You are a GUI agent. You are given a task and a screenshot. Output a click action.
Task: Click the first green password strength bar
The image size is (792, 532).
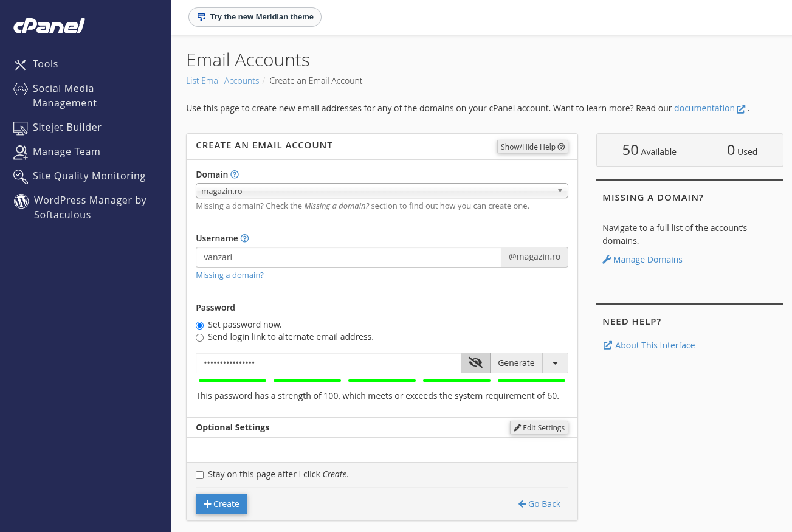[233, 381]
